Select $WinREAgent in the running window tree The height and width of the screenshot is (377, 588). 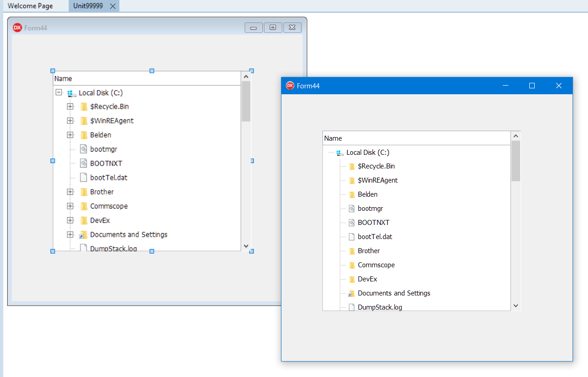(378, 180)
